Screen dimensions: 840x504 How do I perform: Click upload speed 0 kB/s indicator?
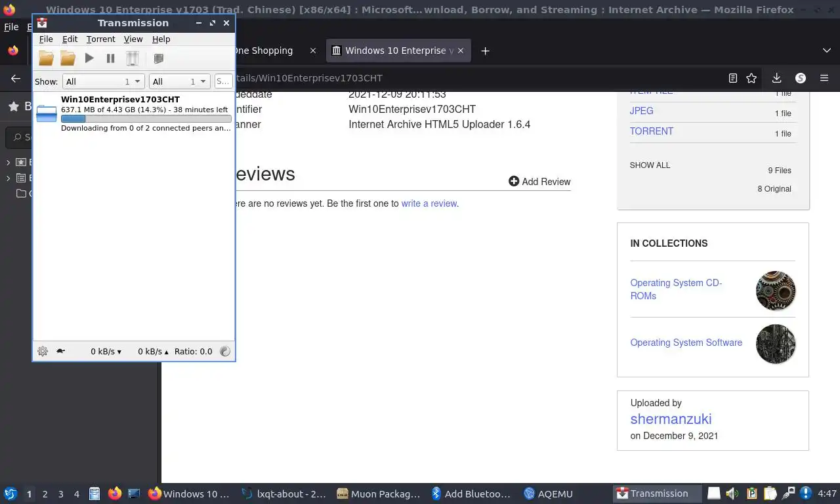153,351
